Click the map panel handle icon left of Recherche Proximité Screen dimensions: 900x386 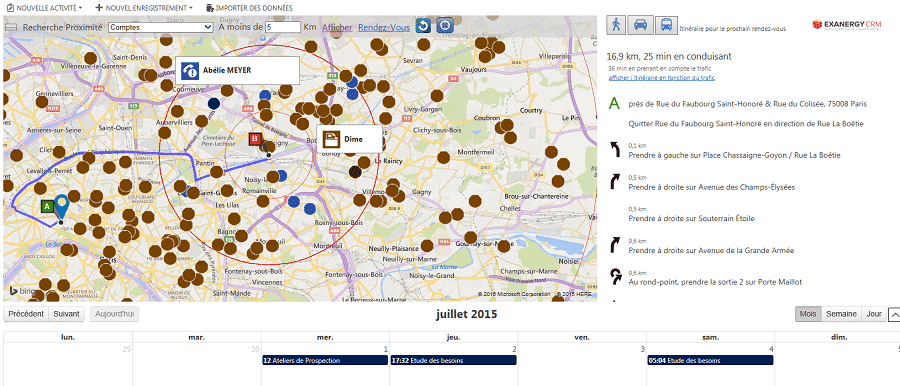tap(10, 27)
